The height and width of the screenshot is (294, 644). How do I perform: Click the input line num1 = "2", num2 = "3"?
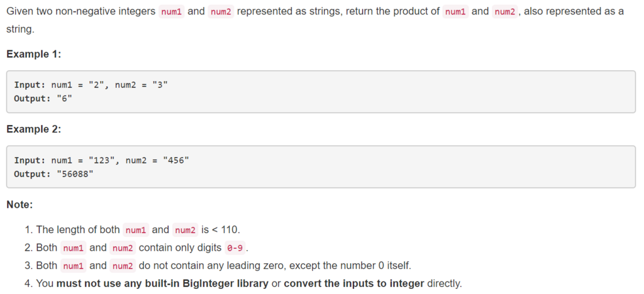point(91,85)
